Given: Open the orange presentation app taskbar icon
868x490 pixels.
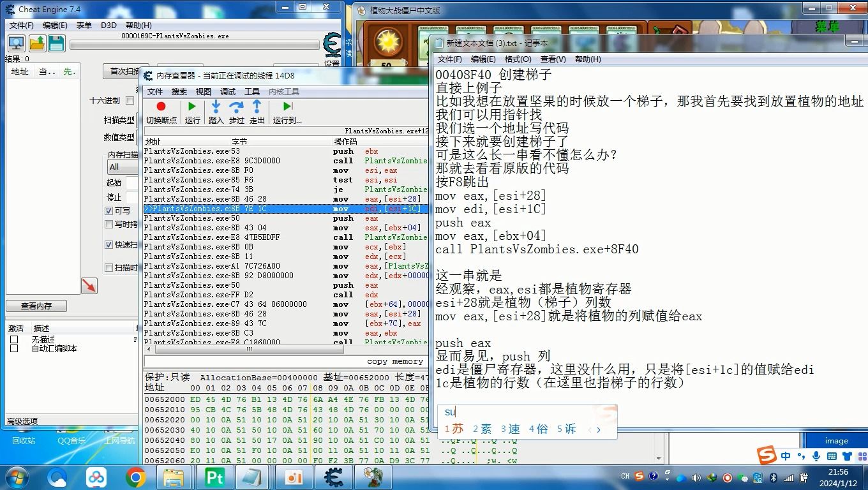Looking at the screenshot, I should [294, 477].
